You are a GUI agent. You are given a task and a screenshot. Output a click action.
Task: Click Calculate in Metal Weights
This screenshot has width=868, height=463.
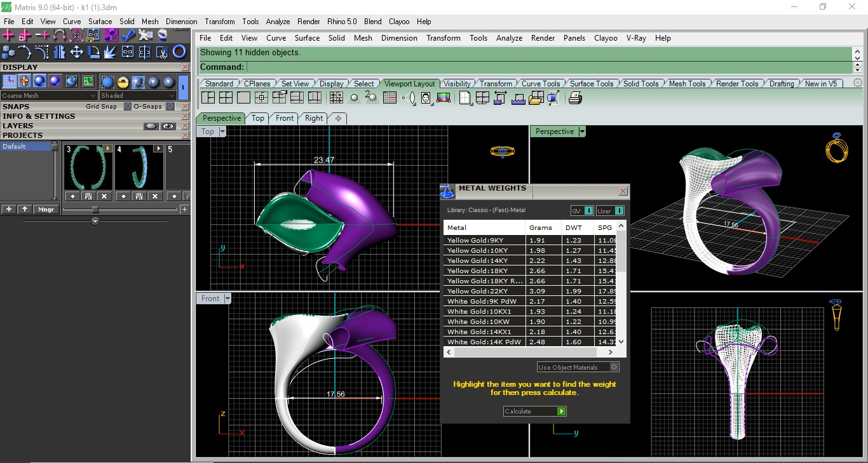(x=534, y=412)
